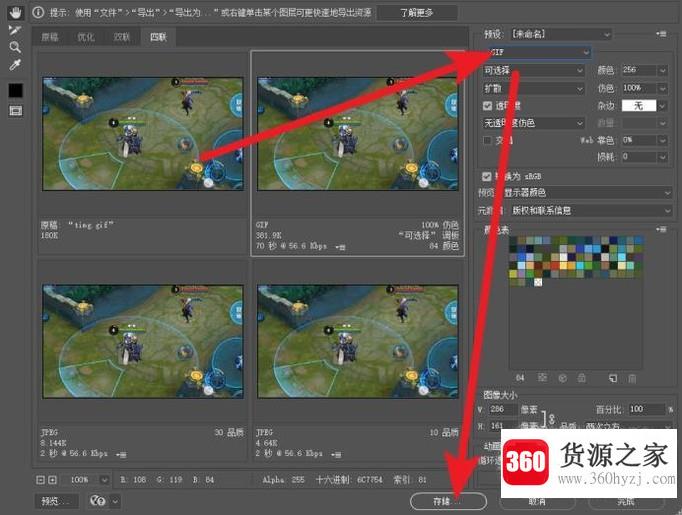The image size is (682, 515).
Task: Select the Hand tool
Action: click(x=15, y=13)
